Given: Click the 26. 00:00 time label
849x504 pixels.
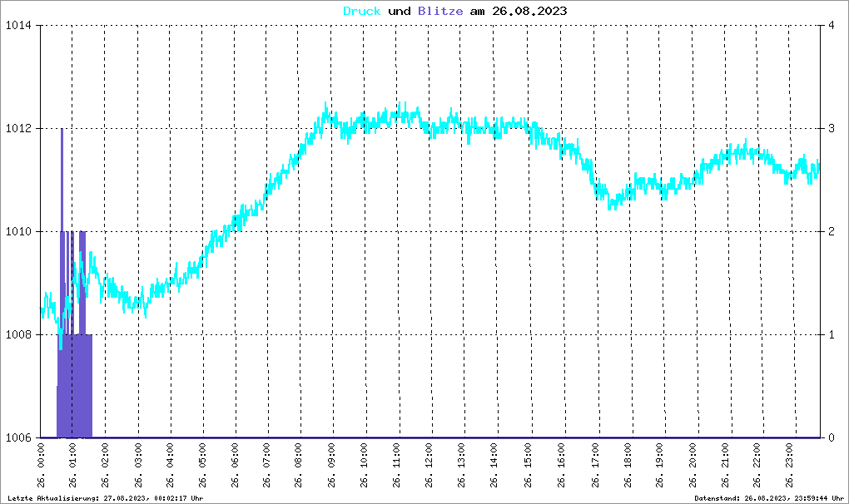Looking at the screenshot, I should pyautogui.click(x=41, y=465).
